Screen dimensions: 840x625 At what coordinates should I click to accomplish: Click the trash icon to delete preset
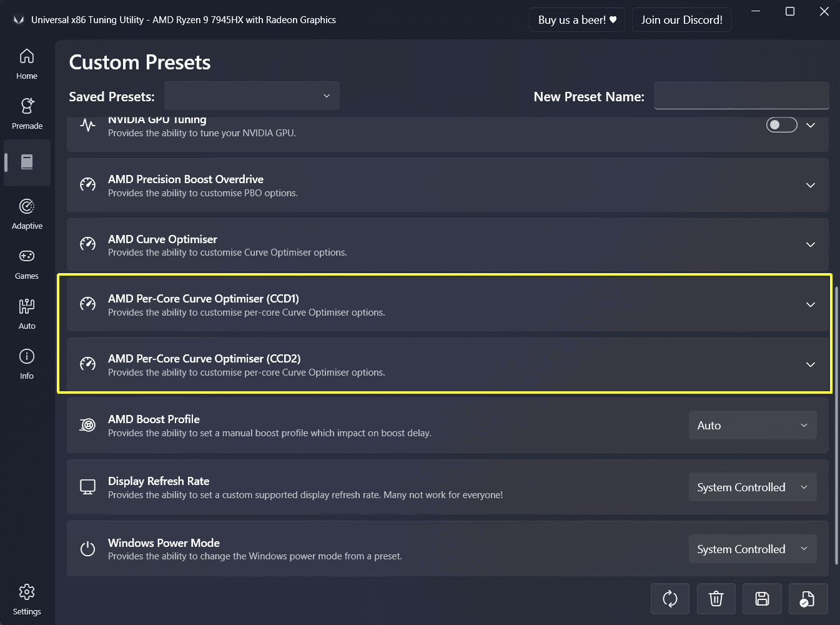point(716,599)
